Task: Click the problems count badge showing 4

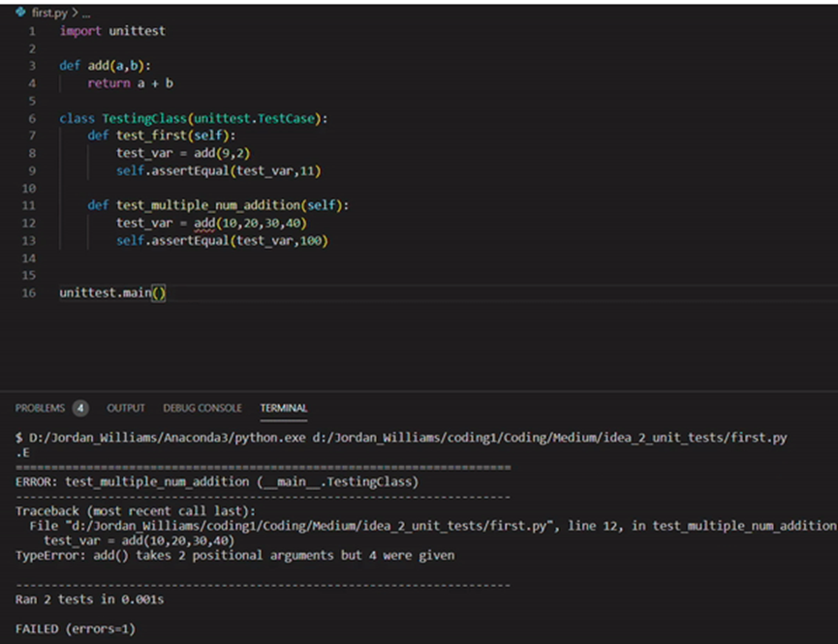Action: click(x=80, y=409)
